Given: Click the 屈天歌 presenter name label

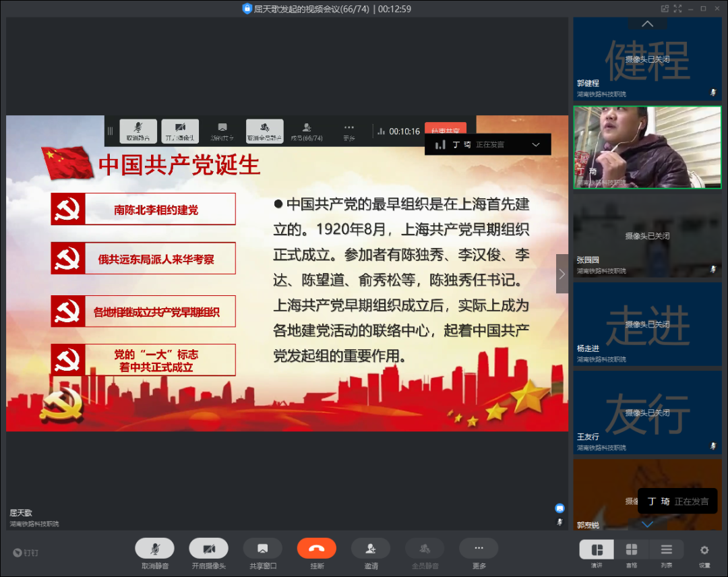Looking at the screenshot, I should pyautogui.click(x=21, y=513).
